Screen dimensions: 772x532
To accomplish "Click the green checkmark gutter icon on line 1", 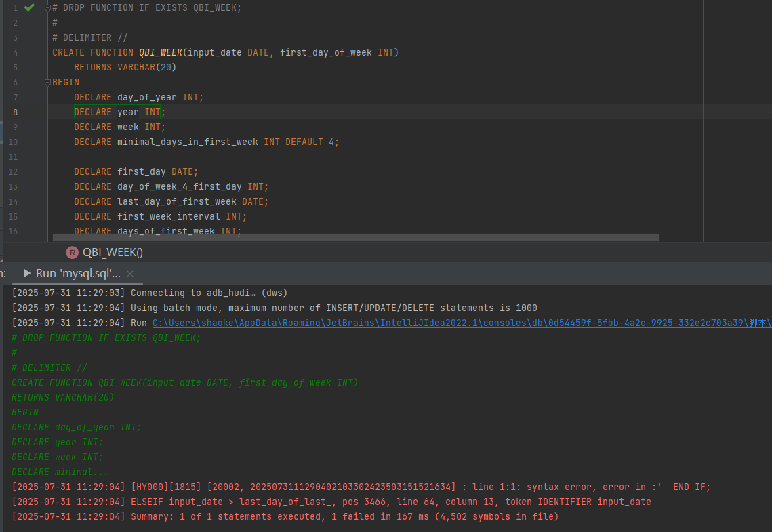I will (29, 7).
